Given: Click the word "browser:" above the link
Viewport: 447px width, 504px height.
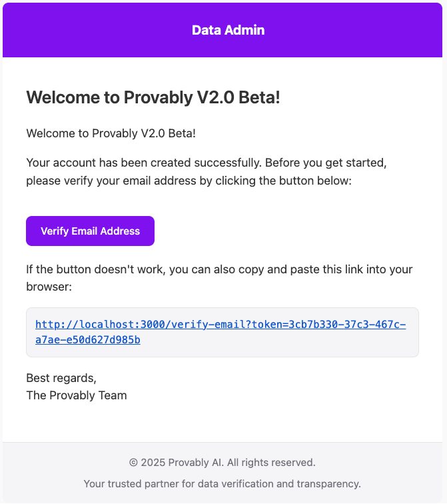Looking at the screenshot, I should [x=49, y=287].
